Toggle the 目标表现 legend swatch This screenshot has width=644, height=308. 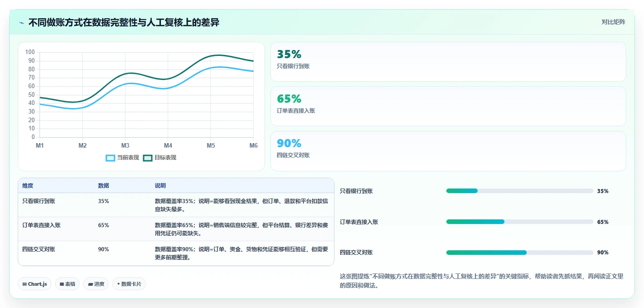148,158
